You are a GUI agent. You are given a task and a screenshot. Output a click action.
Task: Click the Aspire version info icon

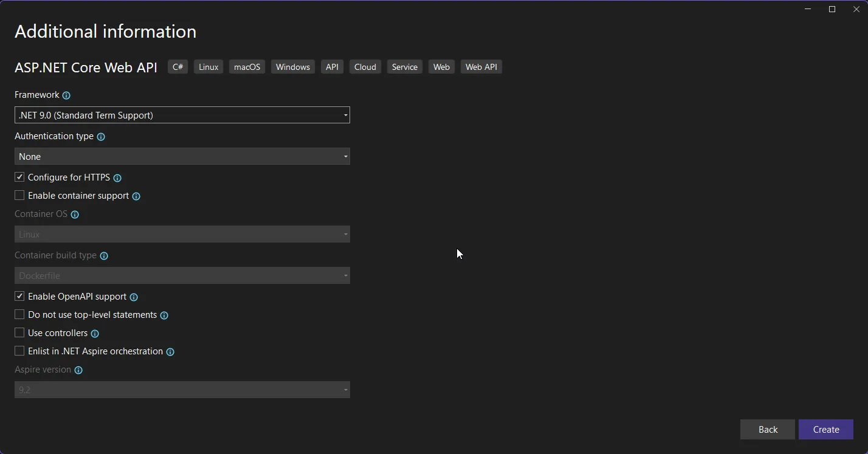pos(78,370)
